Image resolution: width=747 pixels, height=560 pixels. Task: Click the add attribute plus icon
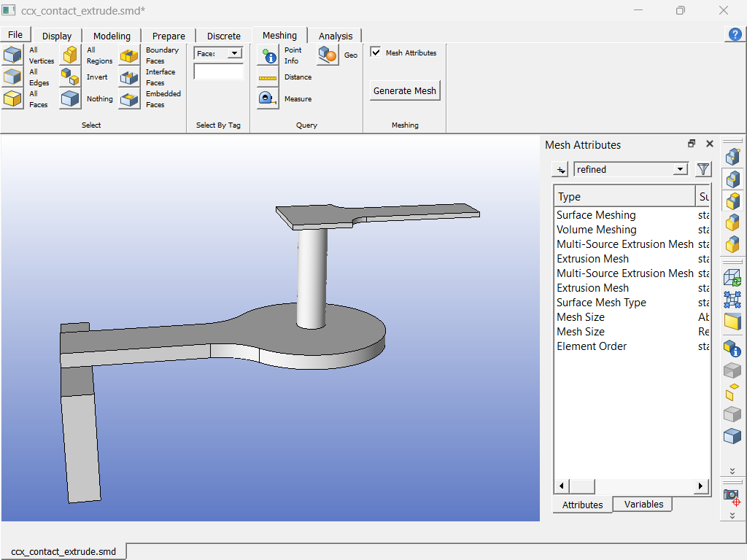click(560, 169)
